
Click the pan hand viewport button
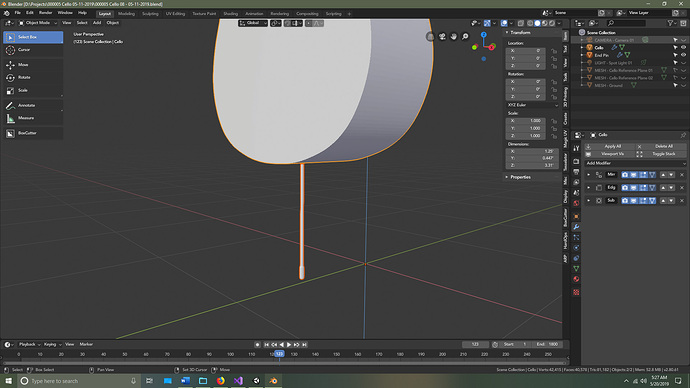coord(454,37)
